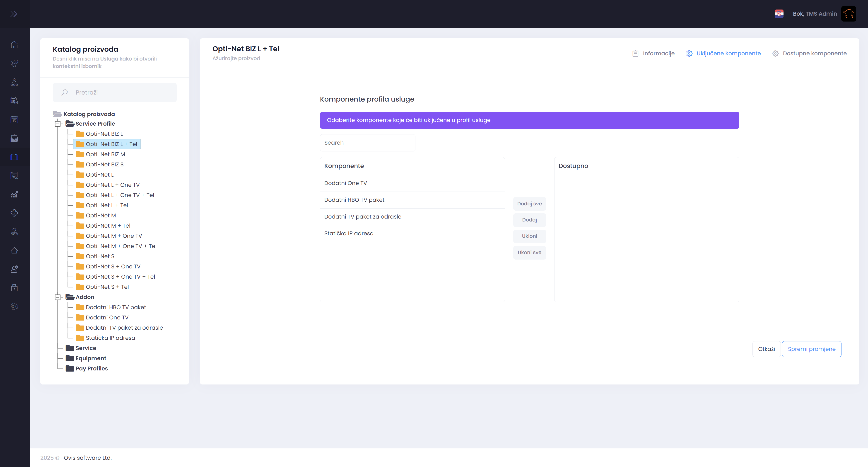Click the growth chart sidebar icon
Image resolution: width=868 pixels, height=467 pixels.
tap(14, 194)
